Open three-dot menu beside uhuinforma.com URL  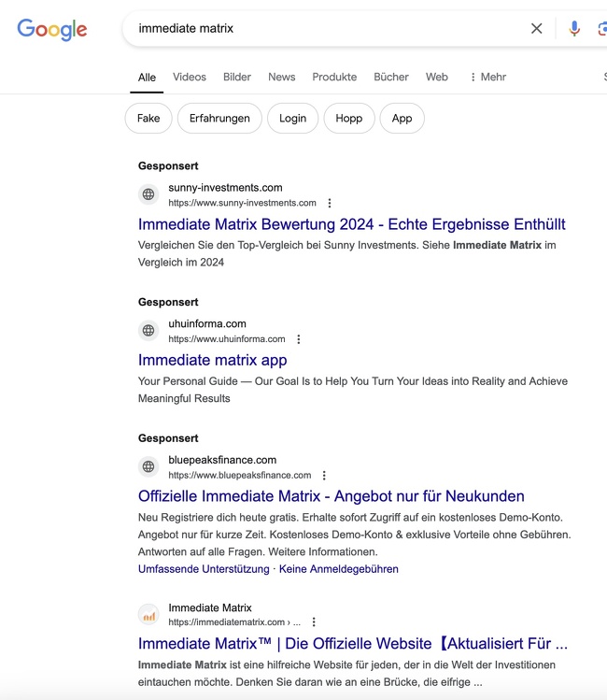[299, 339]
